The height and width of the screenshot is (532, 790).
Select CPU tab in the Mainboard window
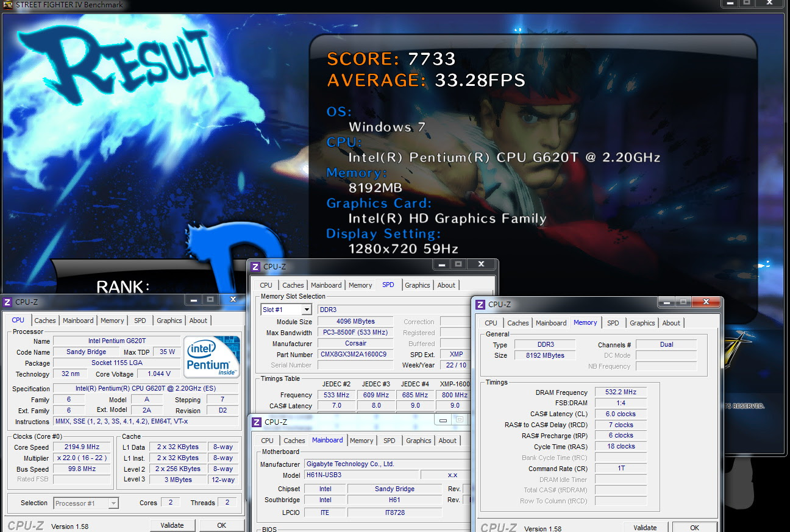[x=268, y=441]
